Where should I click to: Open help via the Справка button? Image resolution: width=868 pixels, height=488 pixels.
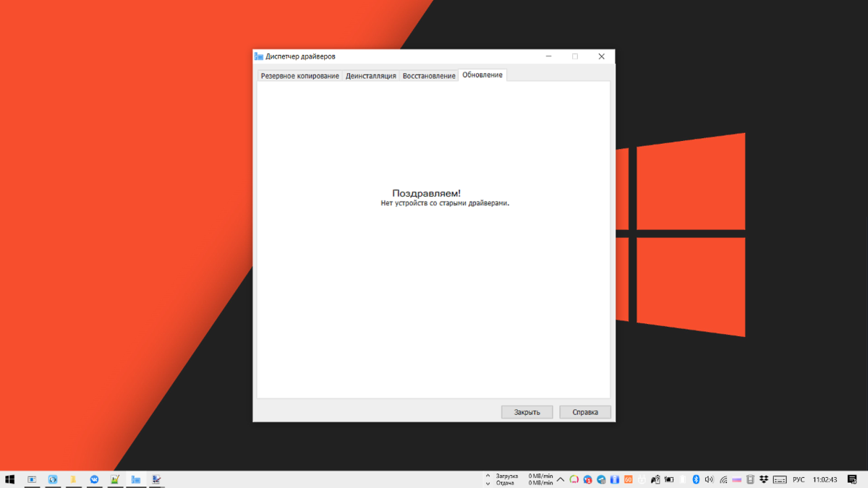[585, 412]
